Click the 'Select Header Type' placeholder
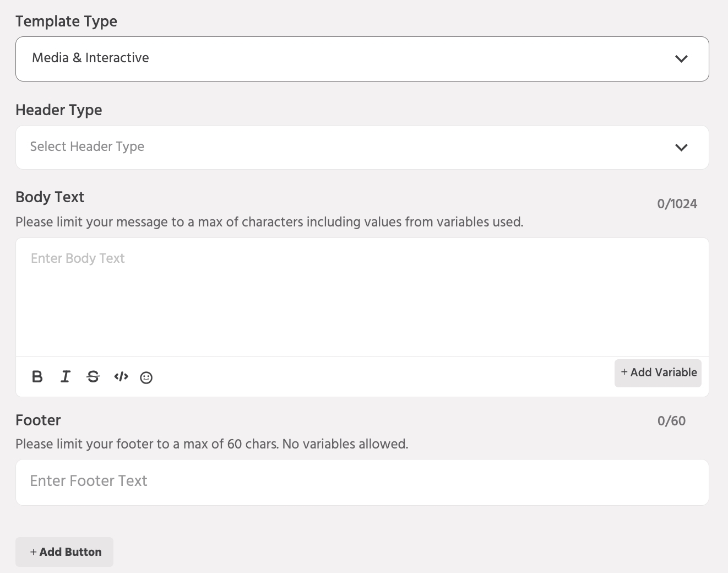Viewport: 728px width, 573px height. [86, 147]
